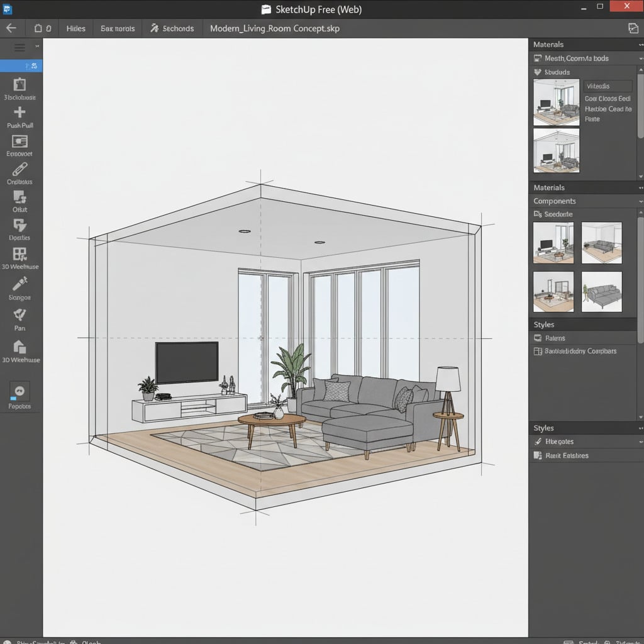Open the Hides menu in the top bar
The height and width of the screenshot is (644, 644).
(75, 28)
